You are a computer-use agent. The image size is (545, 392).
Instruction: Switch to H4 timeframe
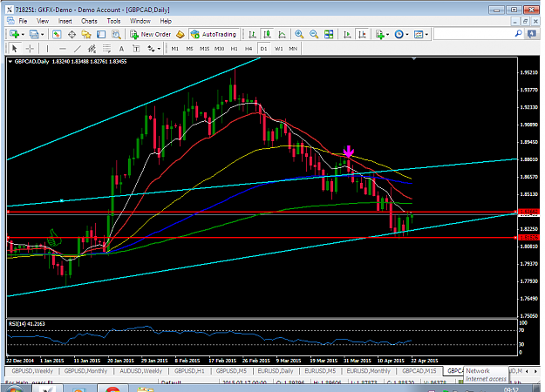click(x=249, y=49)
